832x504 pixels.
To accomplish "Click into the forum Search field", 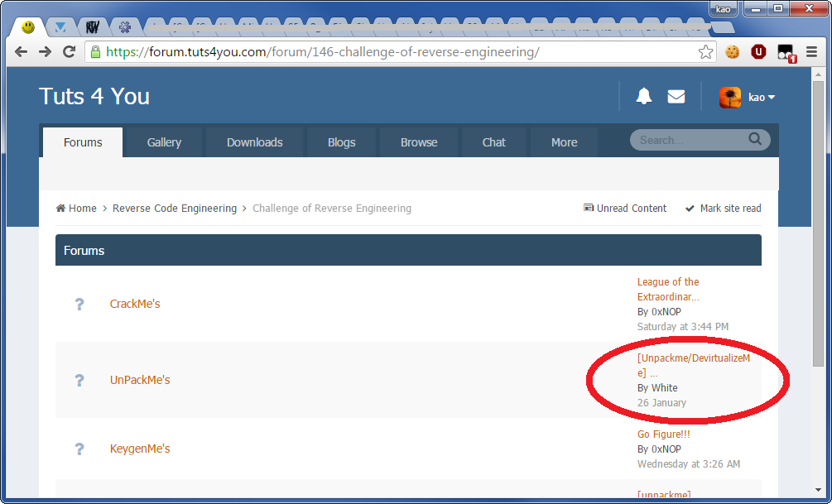I will coord(687,141).
